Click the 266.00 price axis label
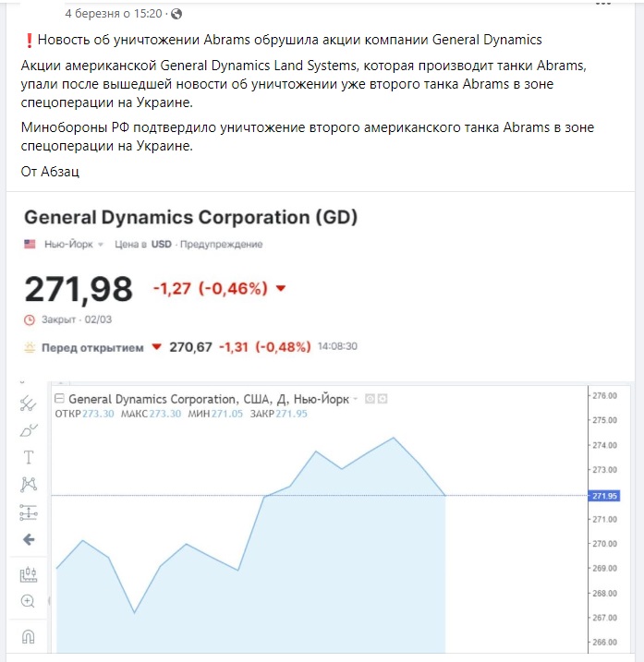This screenshot has height=662, width=644. (604, 643)
